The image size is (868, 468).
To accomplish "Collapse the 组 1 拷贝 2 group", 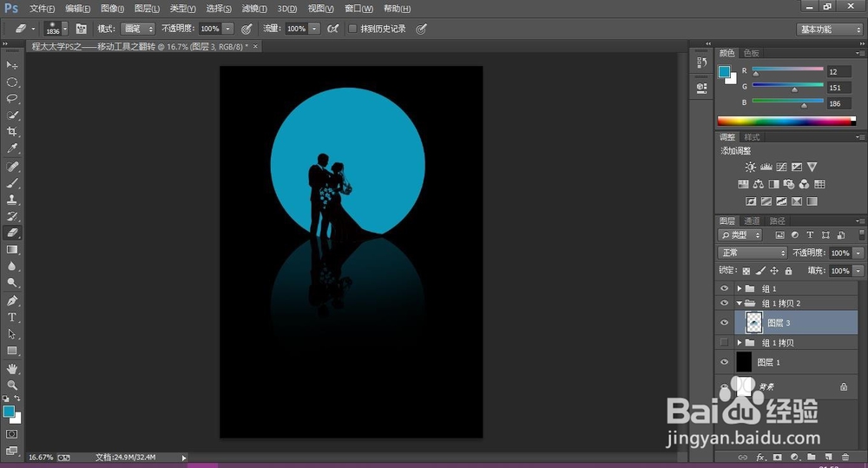I will (x=739, y=303).
